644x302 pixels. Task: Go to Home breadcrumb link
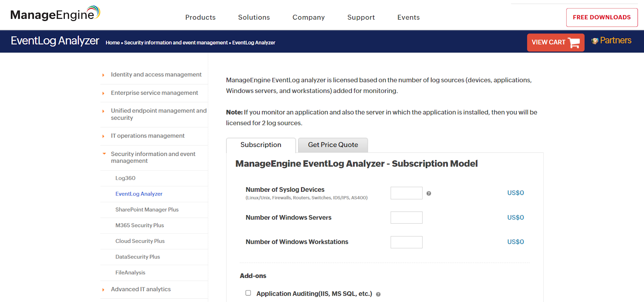tap(113, 43)
